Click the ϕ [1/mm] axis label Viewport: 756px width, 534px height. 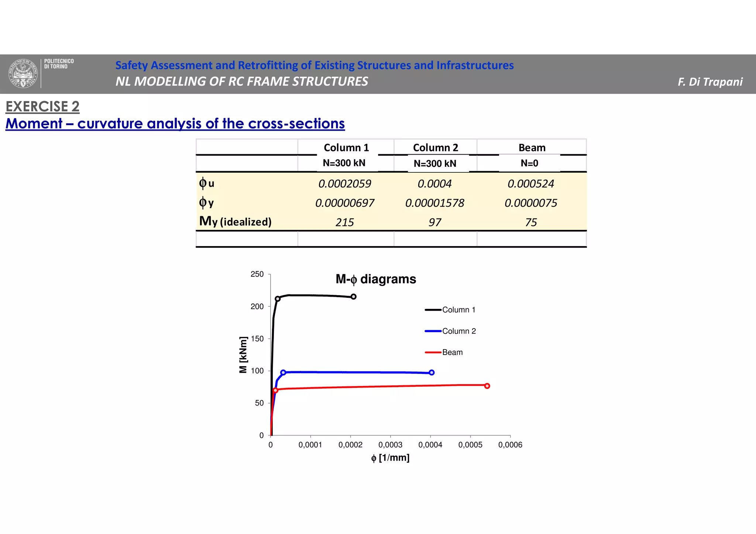390,458
